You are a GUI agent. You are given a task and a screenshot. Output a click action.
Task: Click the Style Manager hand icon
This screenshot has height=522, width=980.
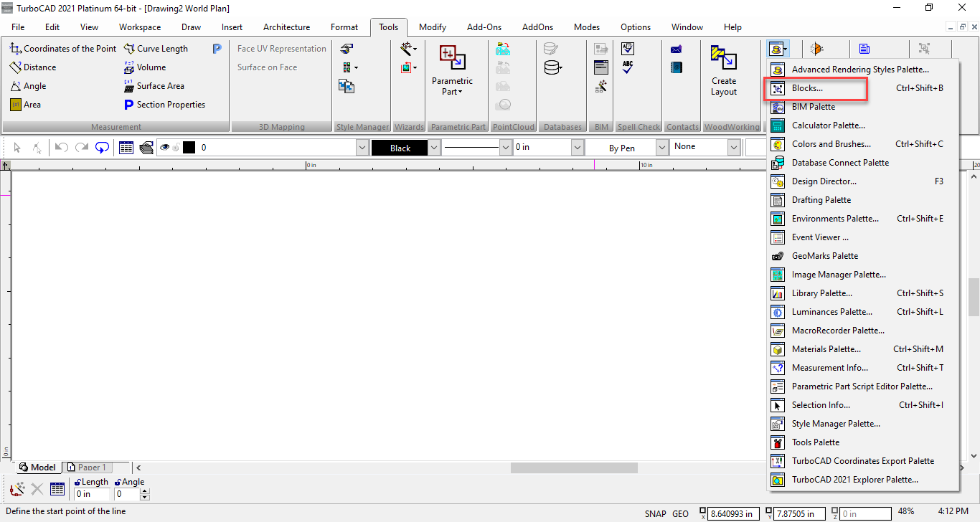347,49
